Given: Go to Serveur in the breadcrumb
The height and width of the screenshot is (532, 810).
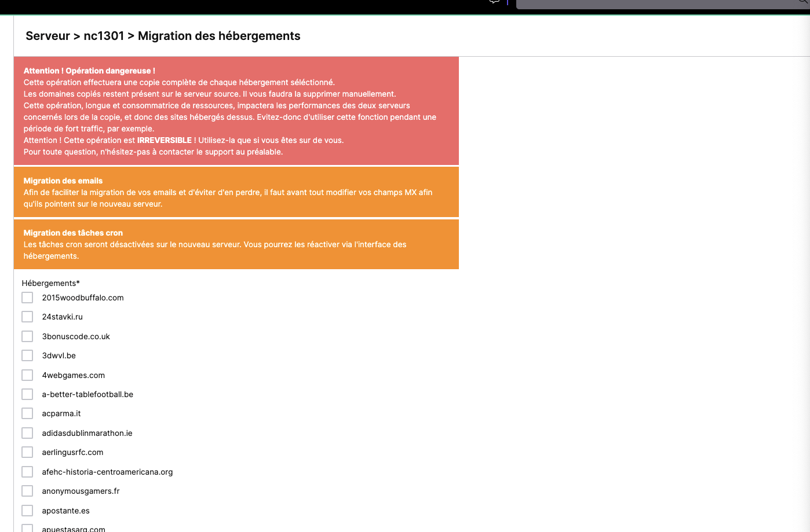Looking at the screenshot, I should (x=48, y=36).
